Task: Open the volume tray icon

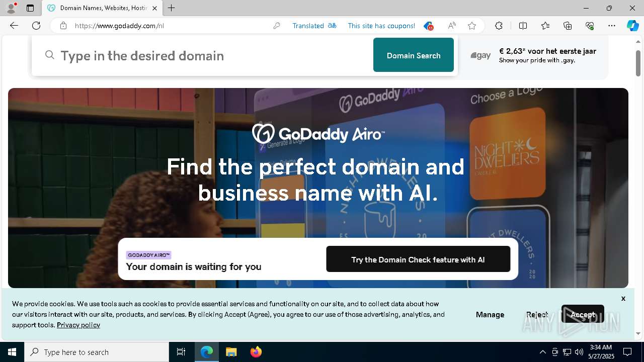Action: (579, 352)
